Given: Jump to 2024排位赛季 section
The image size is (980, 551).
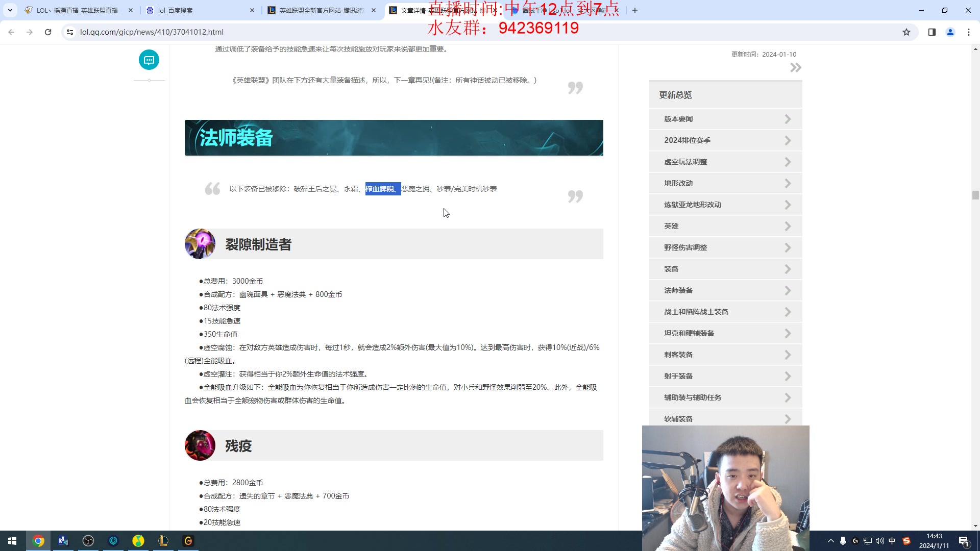Looking at the screenshot, I should point(725,140).
